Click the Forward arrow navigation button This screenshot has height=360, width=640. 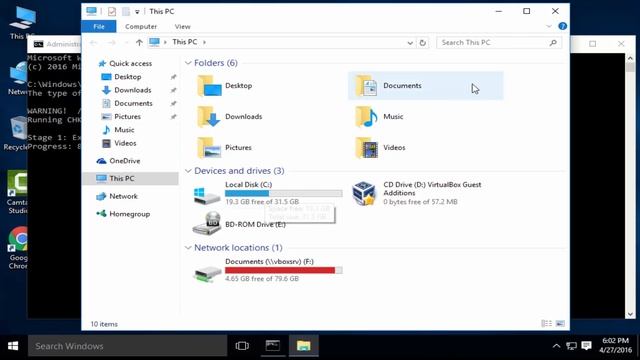[111, 42]
